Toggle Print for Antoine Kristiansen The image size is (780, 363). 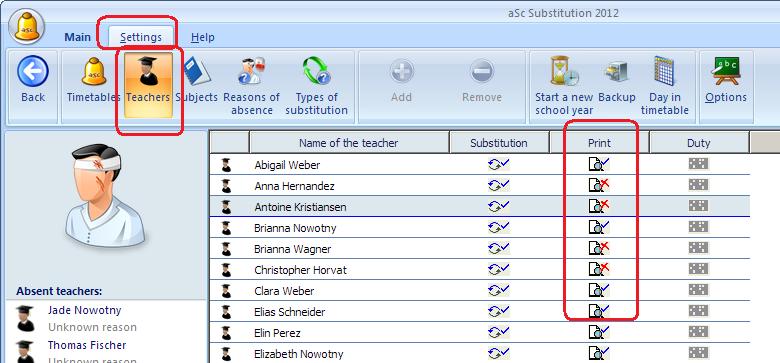click(599, 206)
